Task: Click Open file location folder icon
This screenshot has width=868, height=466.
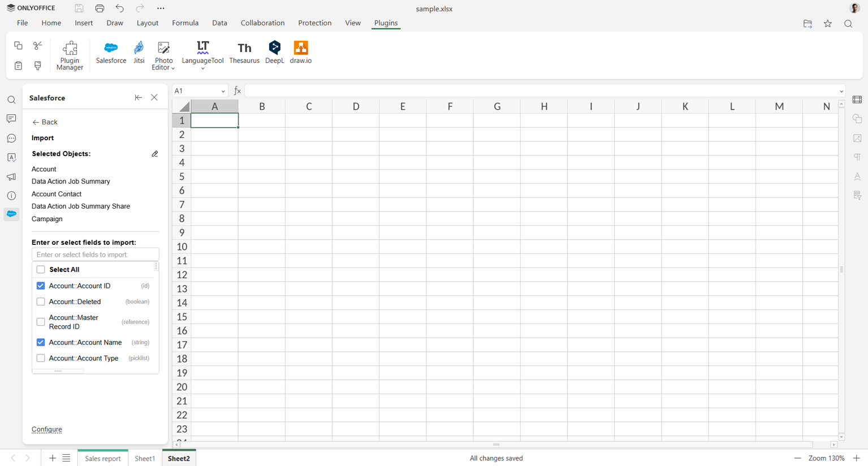Action: coord(807,24)
